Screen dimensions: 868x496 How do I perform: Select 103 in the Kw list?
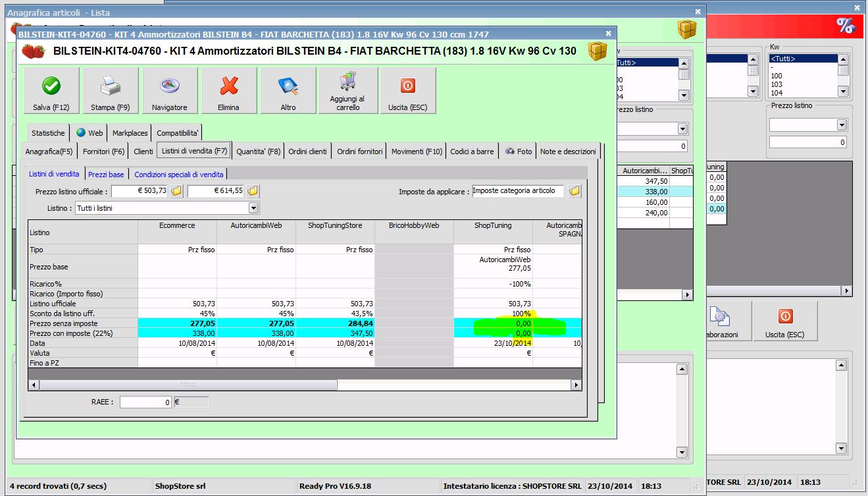(803, 84)
